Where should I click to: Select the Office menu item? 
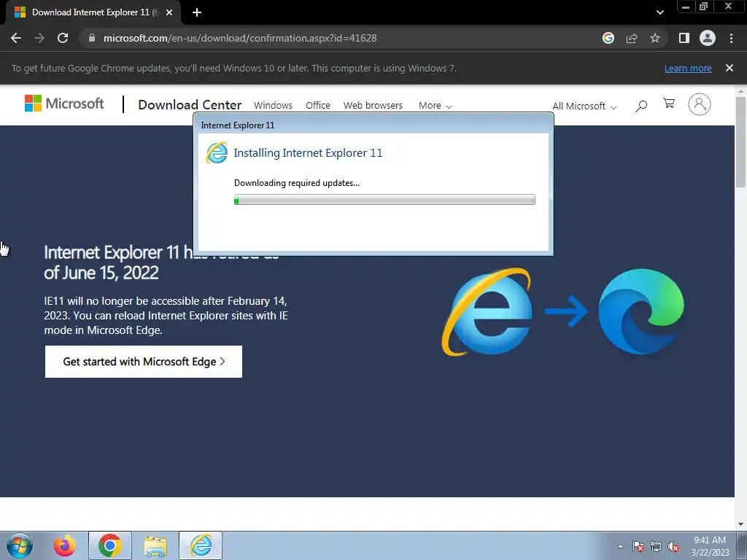pyautogui.click(x=318, y=105)
